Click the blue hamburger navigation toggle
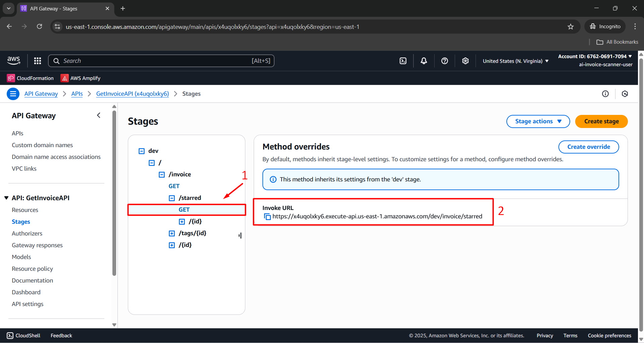Image resolution: width=644 pixels, height=343 pixels. click(13, 94)
